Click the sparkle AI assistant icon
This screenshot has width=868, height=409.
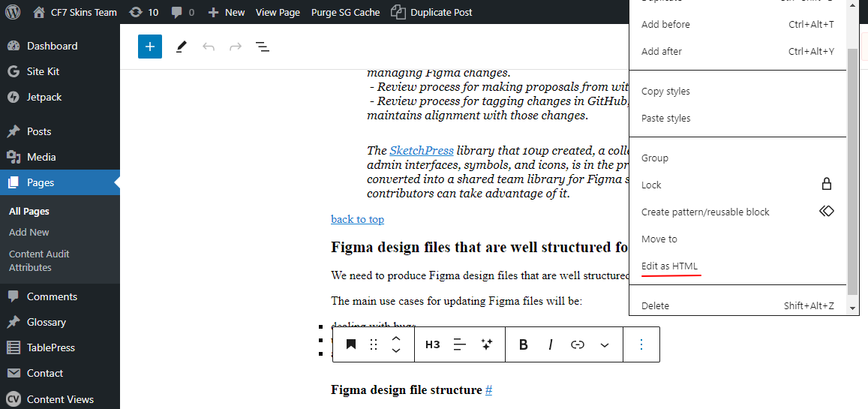pyautogui.click(x=487, y=344)
